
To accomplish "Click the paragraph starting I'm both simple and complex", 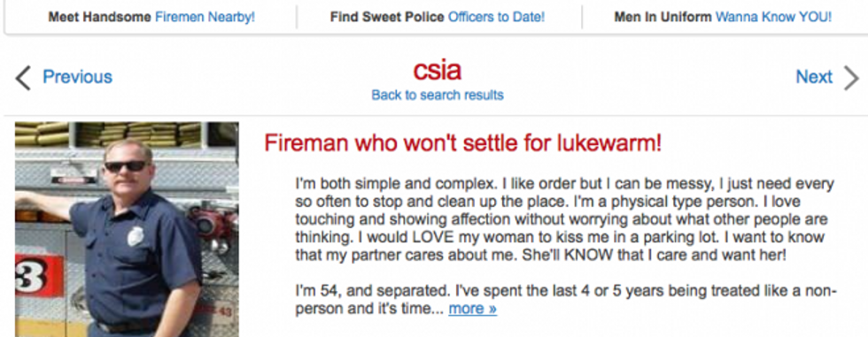I will [565, 219].
